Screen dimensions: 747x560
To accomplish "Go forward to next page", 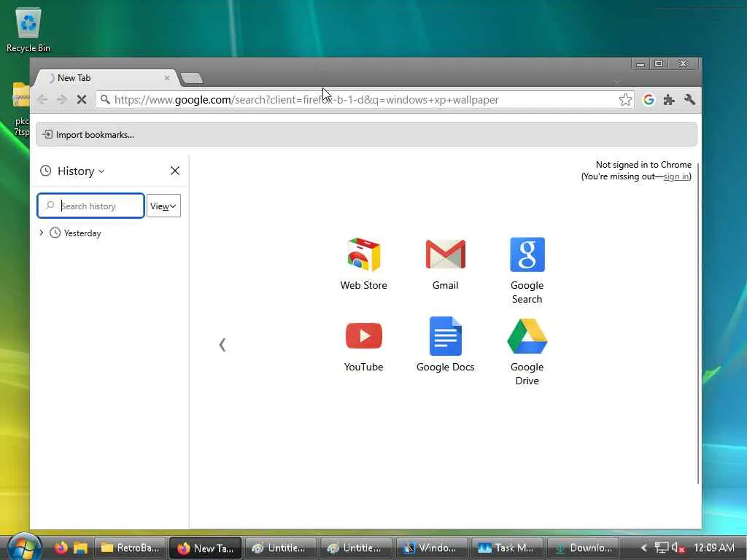I will click(x=61, y=99).
